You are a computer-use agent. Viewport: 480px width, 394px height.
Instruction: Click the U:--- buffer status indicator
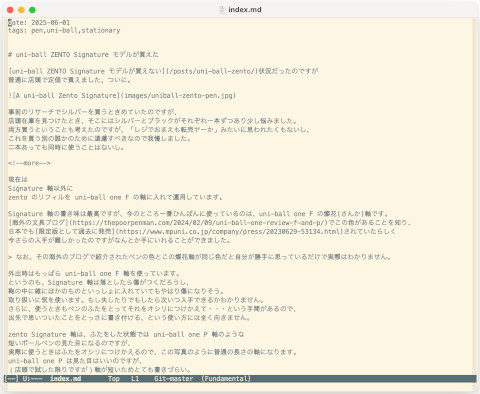click(x=33, y=379)
